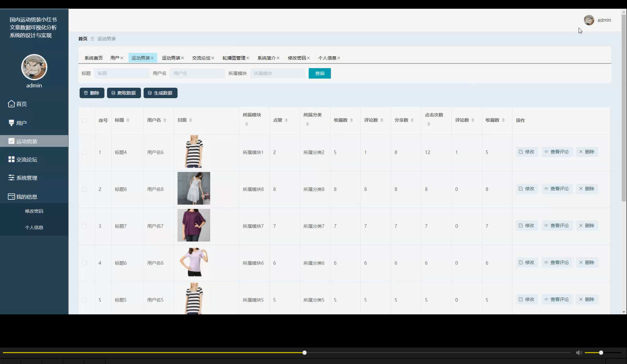The image size is (627, 364).
Task: Click 删除 for row 标题7
Action: pos(587,225)
